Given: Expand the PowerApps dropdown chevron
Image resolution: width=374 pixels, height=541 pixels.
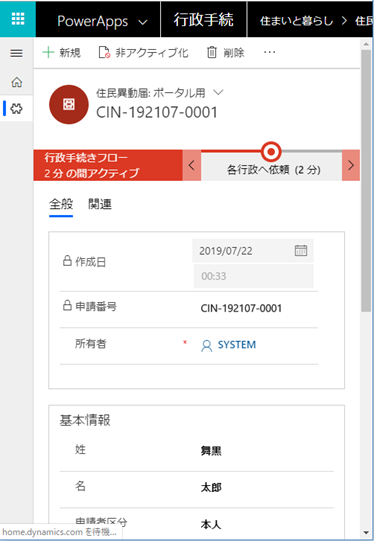Looking at the screenshot, I should point(142,22).
